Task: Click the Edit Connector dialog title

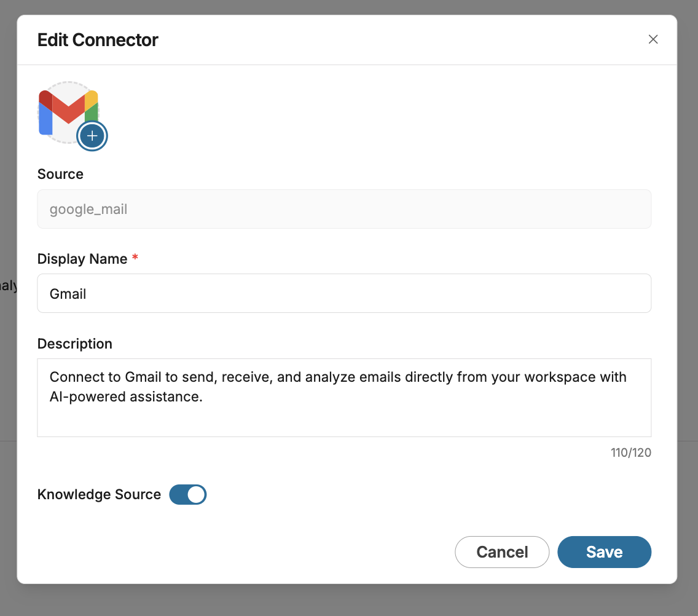Action: [x=98, y=40]
